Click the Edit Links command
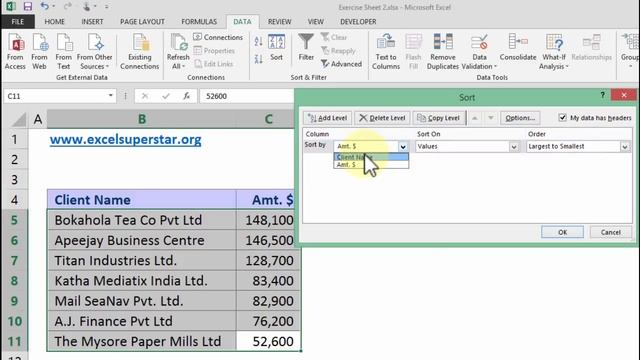This screenshot has width=640, height=360. (213, 64)
